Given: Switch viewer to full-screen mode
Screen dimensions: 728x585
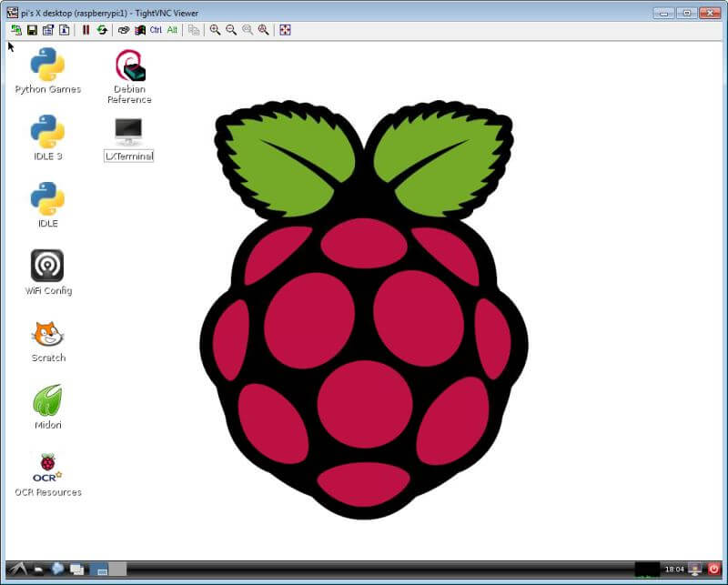Looking at the screenshot, I should pos(285,30).
